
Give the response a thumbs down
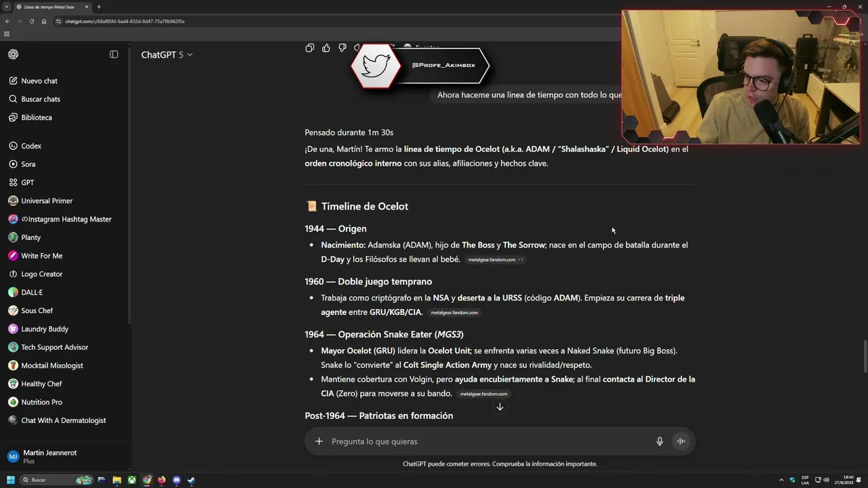[342, 47]
